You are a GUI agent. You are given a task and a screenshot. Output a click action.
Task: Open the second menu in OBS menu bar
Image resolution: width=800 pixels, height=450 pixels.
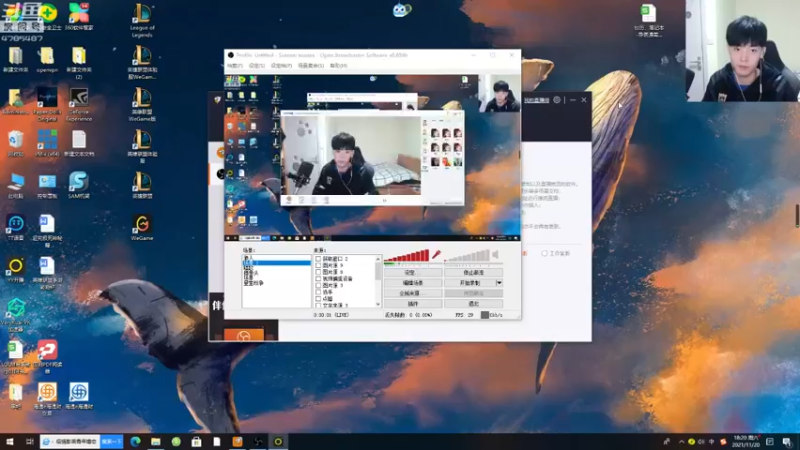(x=257, y=66)
